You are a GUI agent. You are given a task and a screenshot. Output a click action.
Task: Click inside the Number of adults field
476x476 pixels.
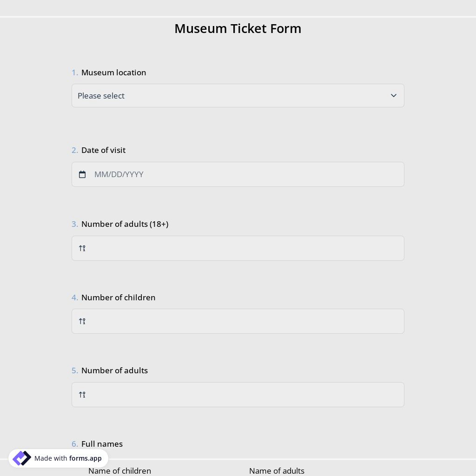click(238, 395)
